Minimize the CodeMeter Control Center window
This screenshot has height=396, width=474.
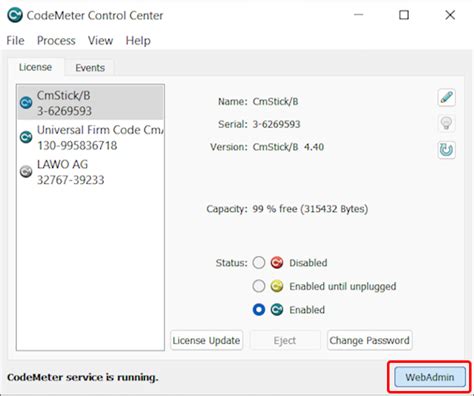pos(358,15)
